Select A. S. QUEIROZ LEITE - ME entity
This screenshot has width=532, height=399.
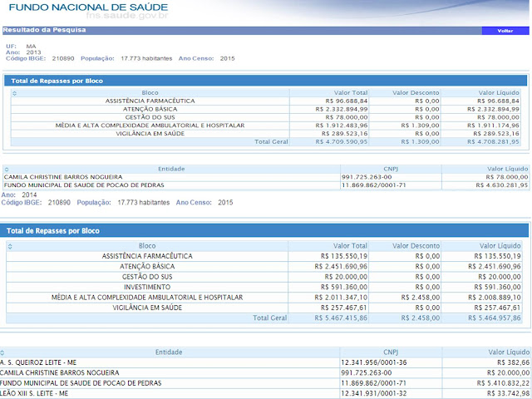pyautogui.click(x=38, y=362)
